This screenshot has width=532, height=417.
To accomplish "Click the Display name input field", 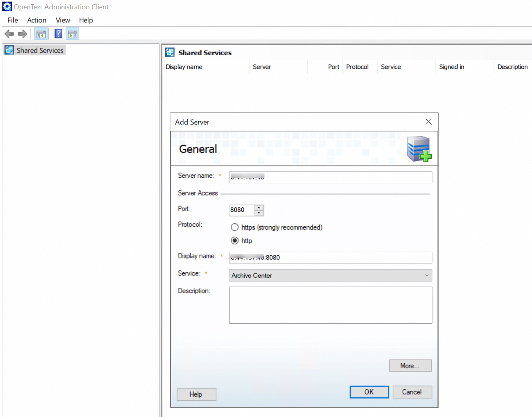I will [330, 257].
